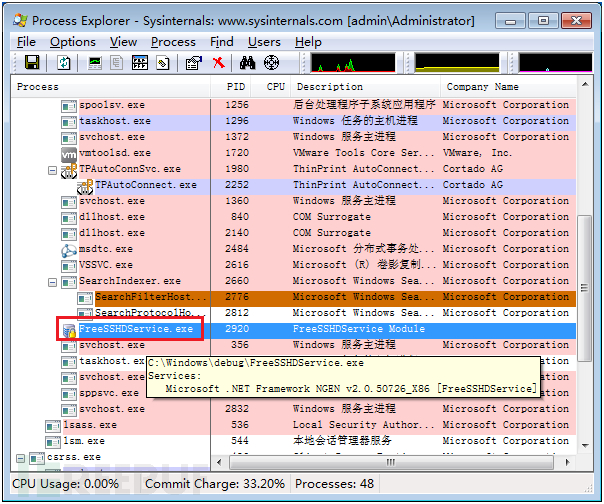Image resolution: width=604 pixels, height=504 pixels.
Task: Click the spoolsv.exe process icon
Action: pos(69,106)
